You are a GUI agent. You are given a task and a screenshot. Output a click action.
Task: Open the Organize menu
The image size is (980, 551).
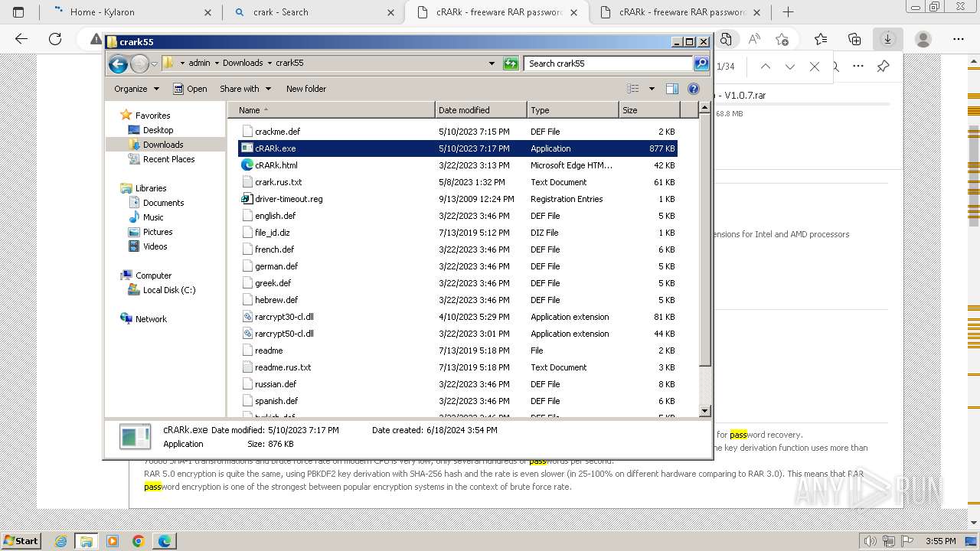point(136,89)
